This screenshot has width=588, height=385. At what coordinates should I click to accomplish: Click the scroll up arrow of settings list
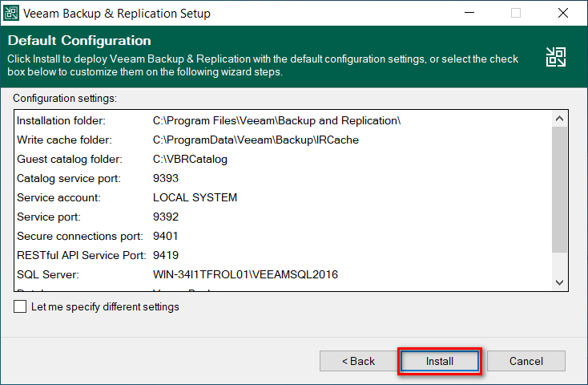coord(559,119)
